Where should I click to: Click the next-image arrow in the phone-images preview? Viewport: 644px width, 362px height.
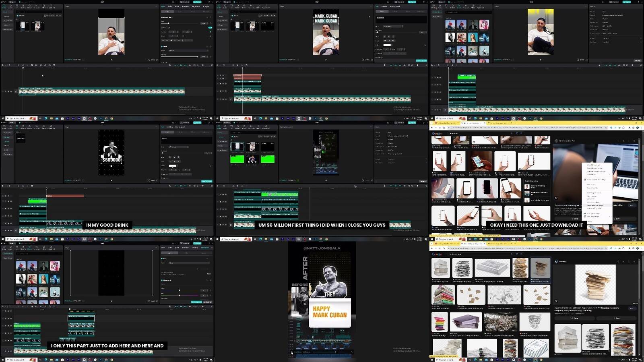tap(623, 141)
